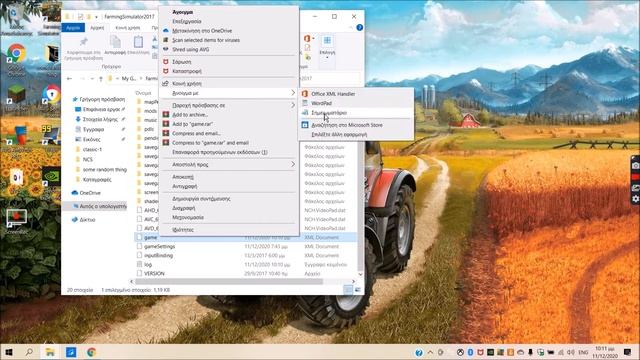Image resolution: width=640 pixels, height=360 pixels.
Task: Click the AVG Scan icon in the menu
Action: [x=166, y=40]
